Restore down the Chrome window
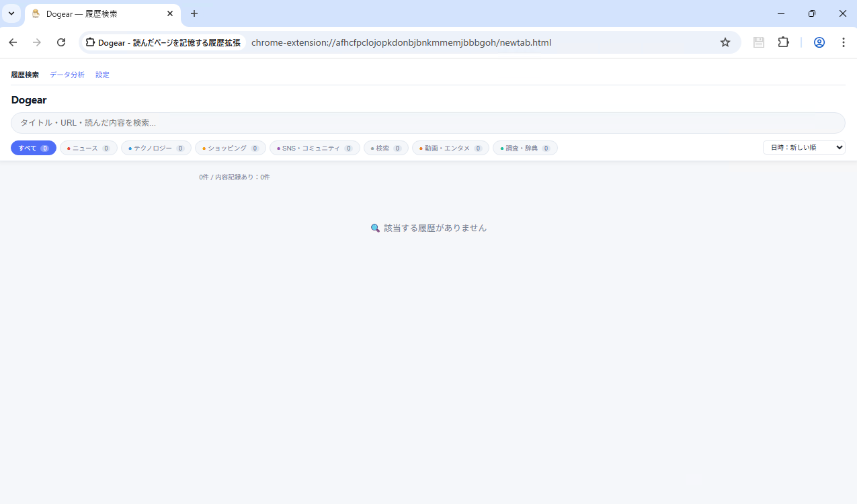857x504 pixels. 812,13
